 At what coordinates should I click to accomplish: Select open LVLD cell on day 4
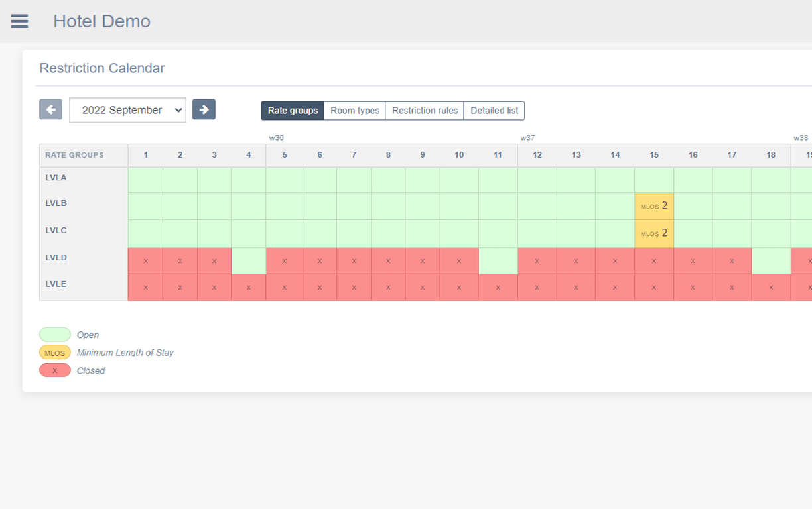click(x=249, y=261)
